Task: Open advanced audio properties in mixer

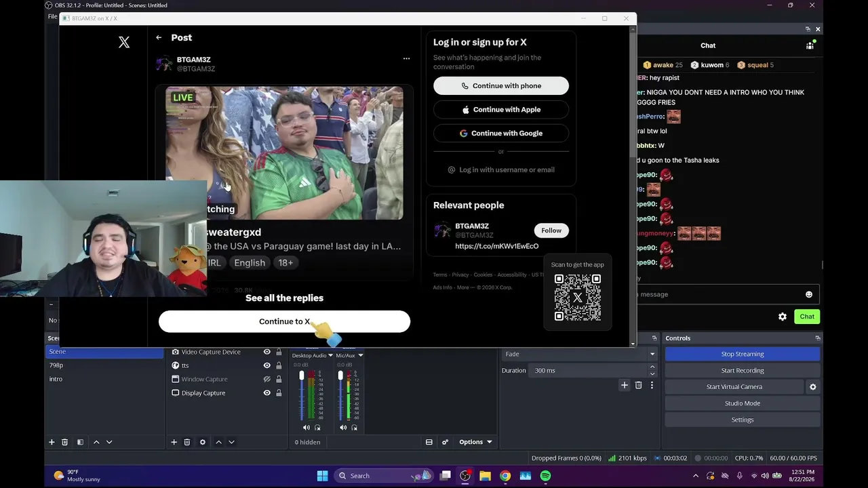Action: 445,442
